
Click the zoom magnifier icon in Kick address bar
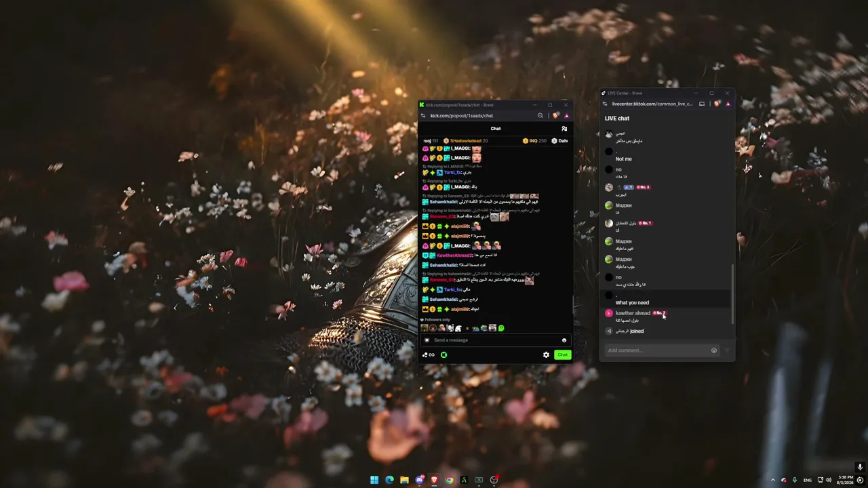[x=540, y=116]
